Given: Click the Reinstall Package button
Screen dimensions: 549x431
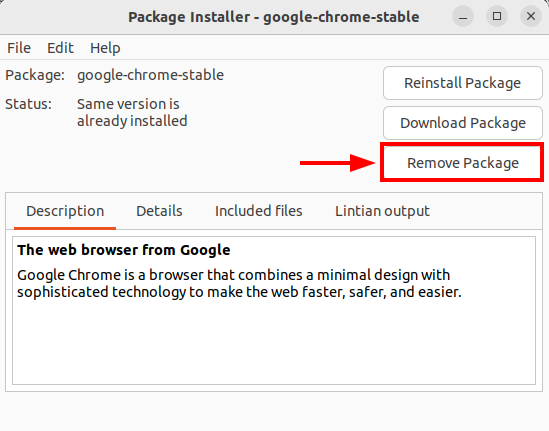Looking at the screenshot, I should [463, 83].
